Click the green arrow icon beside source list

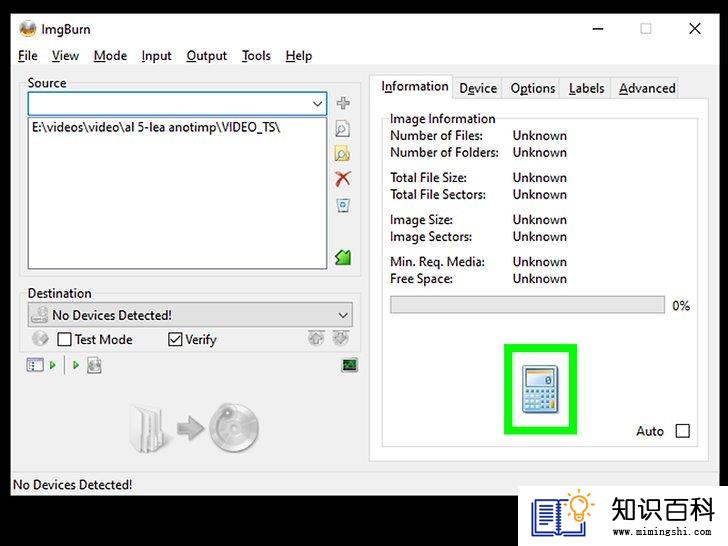point(343,257)
